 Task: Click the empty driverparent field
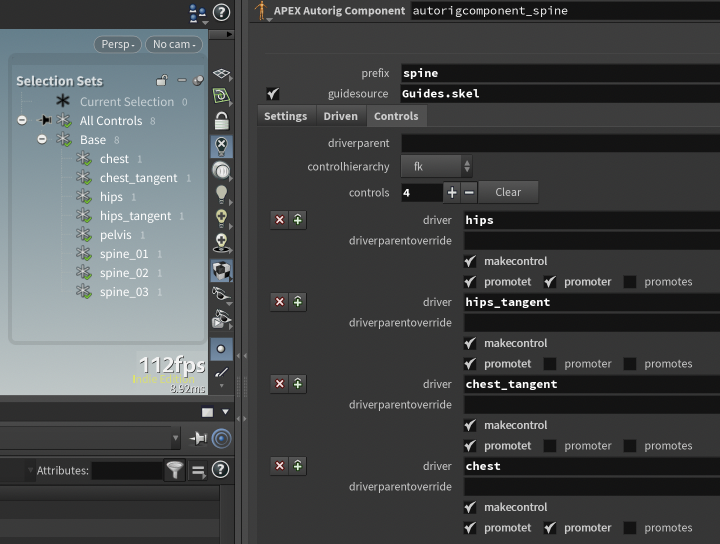pyautogui.click(x=560, y=143)
